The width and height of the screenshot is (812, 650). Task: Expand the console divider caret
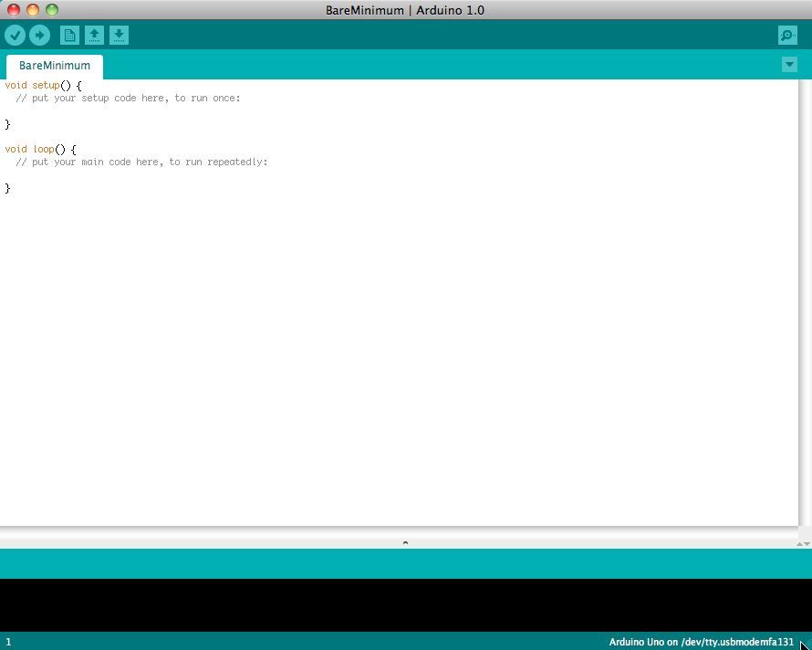pos(405,543)
